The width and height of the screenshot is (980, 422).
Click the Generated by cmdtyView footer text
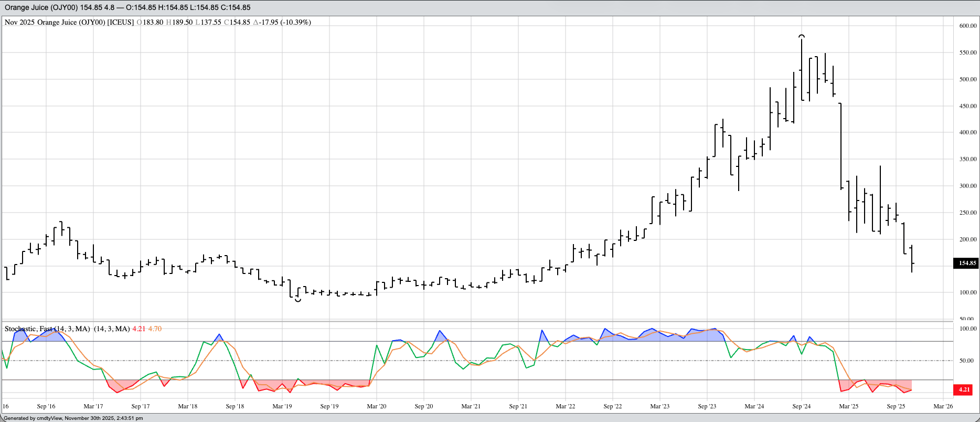[73, 418]
